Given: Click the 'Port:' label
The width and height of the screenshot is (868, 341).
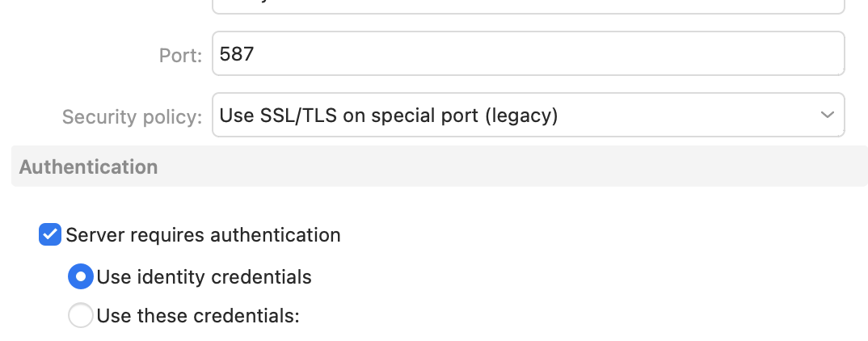Looking at the screenshot, I should point(180,56).
